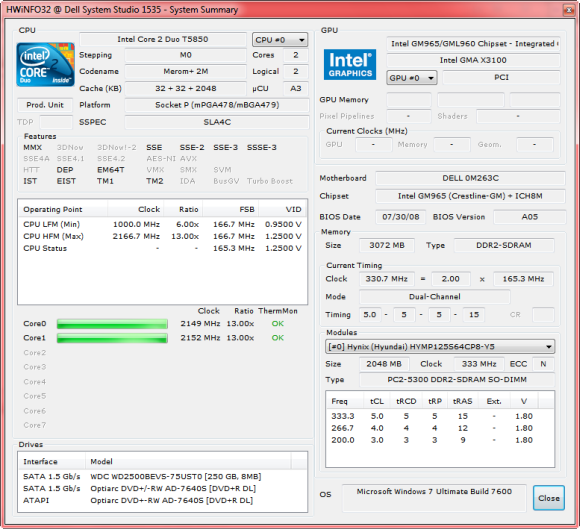This screenshot has width=580, height=529.
Task: Click the PC2-5300 DDR2-SDRAM SO-DIMM field
Action: point(457,380)
